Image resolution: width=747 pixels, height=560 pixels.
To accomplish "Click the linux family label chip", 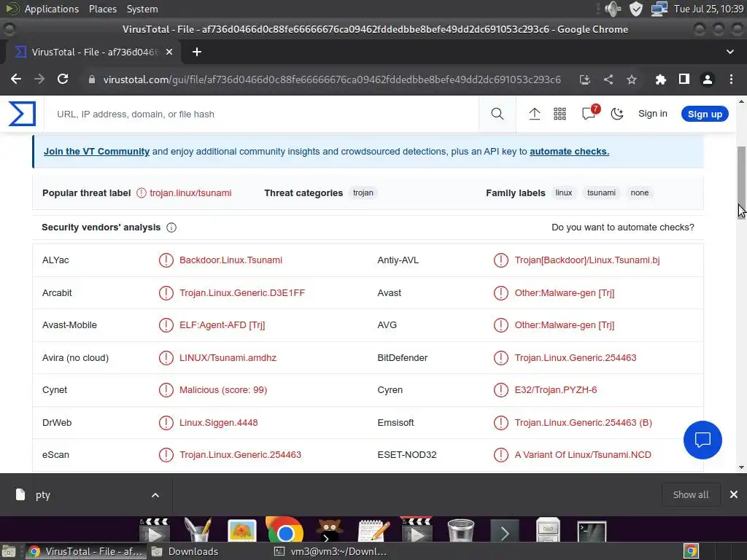I will 564,192.
